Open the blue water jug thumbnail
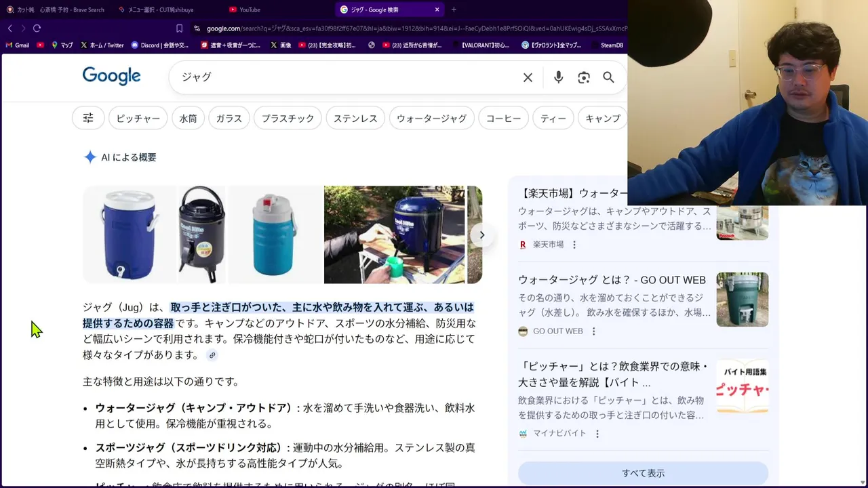Image resolution: width=868 pixels, height=488 pixels. pyautogui.click(x=129, y=235)
